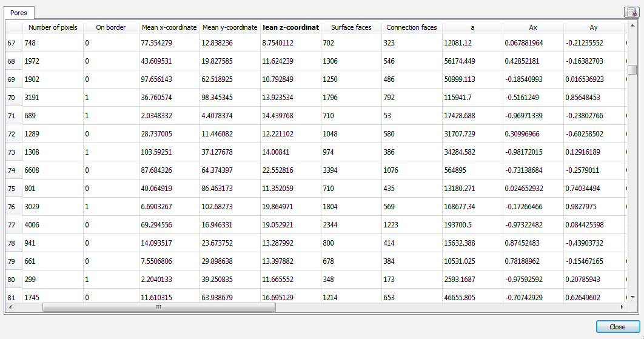Viewport: 644px width, 339px height.
Task: Click the vertical scrollbar down arrow
Action: (x=632, y=298)
